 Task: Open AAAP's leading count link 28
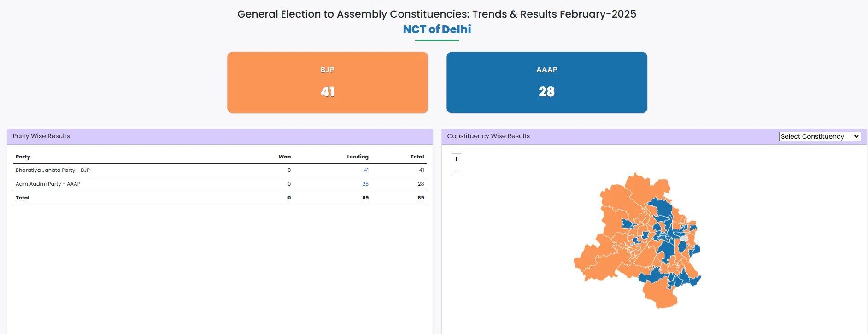pos(365,184)
